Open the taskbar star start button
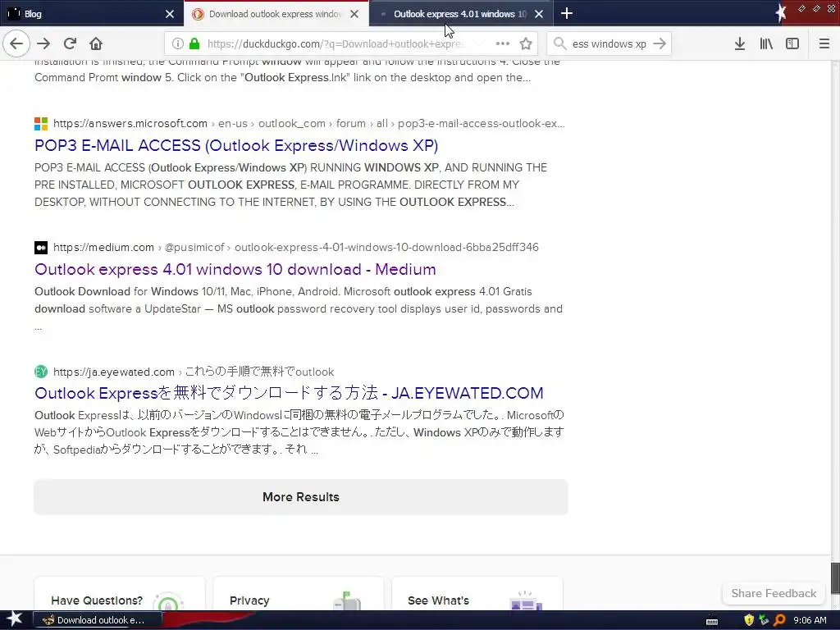840x630 pixels. (x=15, y=620)
